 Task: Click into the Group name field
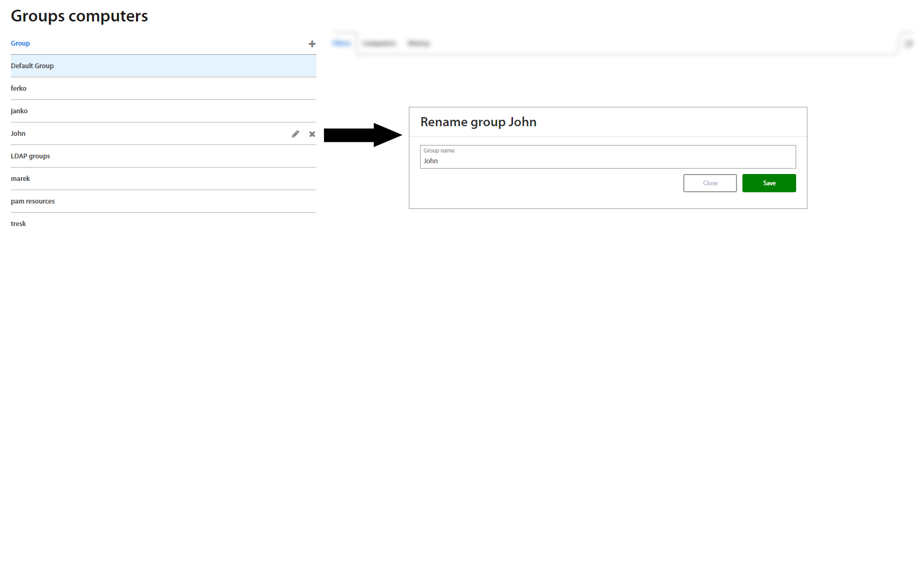click(x=607, y=161)
